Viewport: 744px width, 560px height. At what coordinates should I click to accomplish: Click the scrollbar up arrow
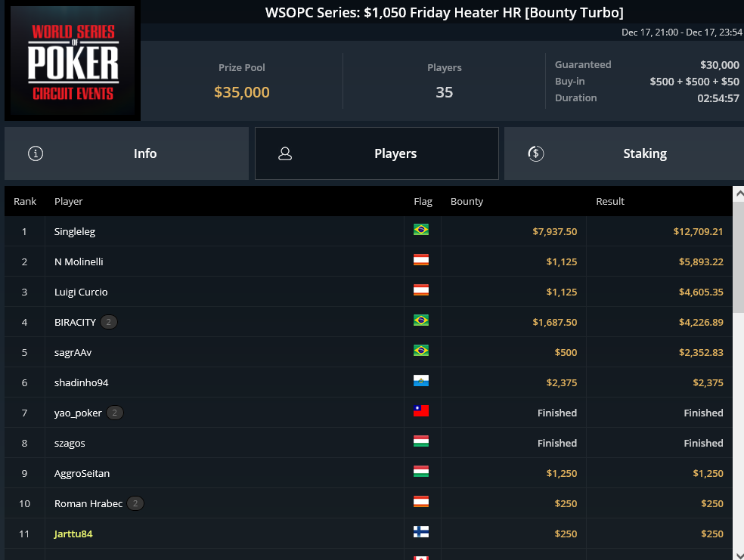(x=739, y=193)
